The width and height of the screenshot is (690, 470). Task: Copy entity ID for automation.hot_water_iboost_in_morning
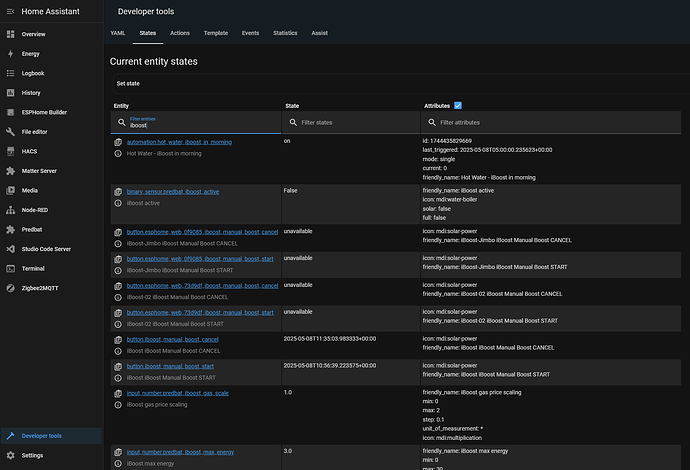coord(118,142)
